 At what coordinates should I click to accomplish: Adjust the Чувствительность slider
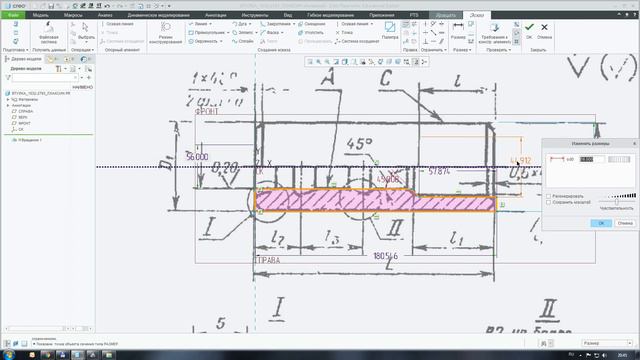pos(617,202)
